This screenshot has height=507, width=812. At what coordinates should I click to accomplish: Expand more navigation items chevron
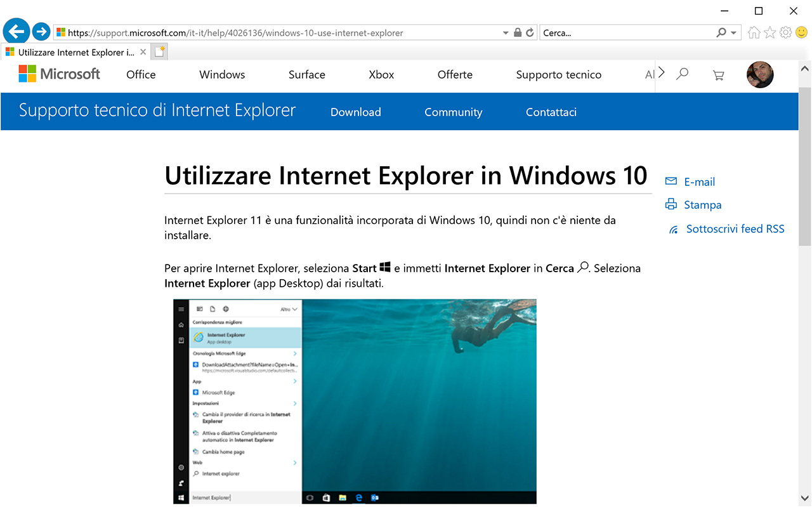[x=662, y=72]
